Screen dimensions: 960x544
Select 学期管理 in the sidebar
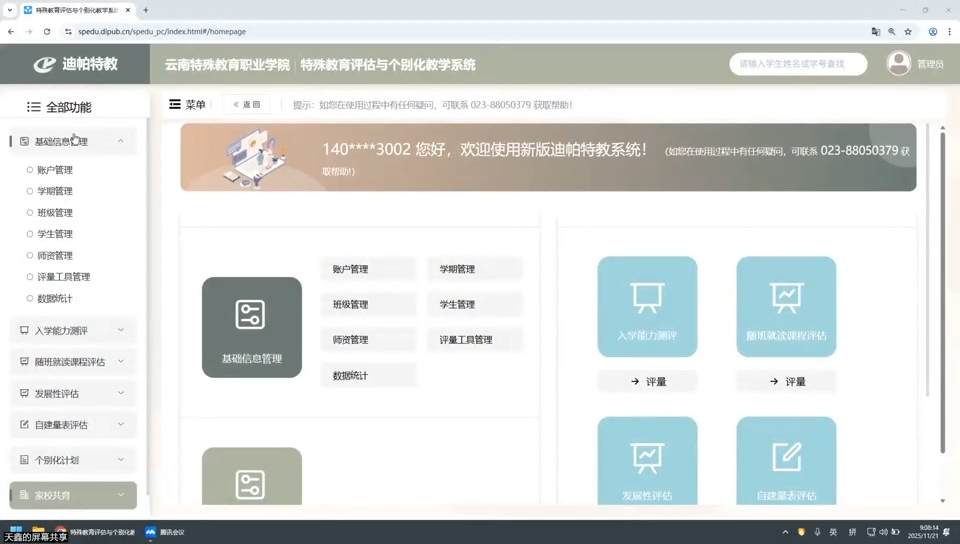[55, 191]
